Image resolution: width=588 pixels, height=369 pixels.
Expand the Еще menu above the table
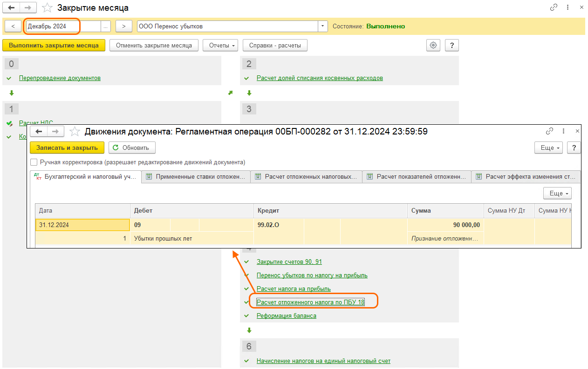[x=557, y=193]
